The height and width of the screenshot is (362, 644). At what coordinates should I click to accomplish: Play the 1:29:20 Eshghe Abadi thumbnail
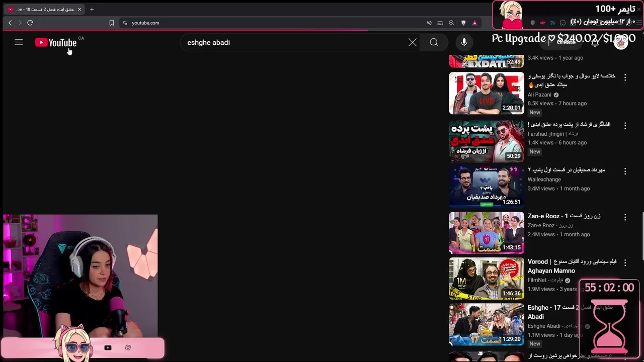487,324
